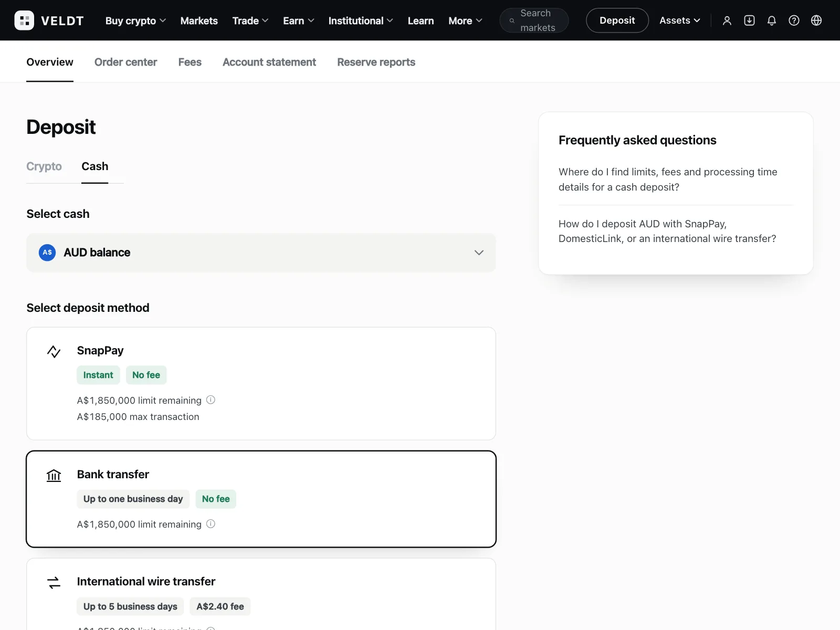Switch to the Crypto deposit tab
Image resolution: width=840 pixels, height=630 pixels.
click(x=44, y=166)
